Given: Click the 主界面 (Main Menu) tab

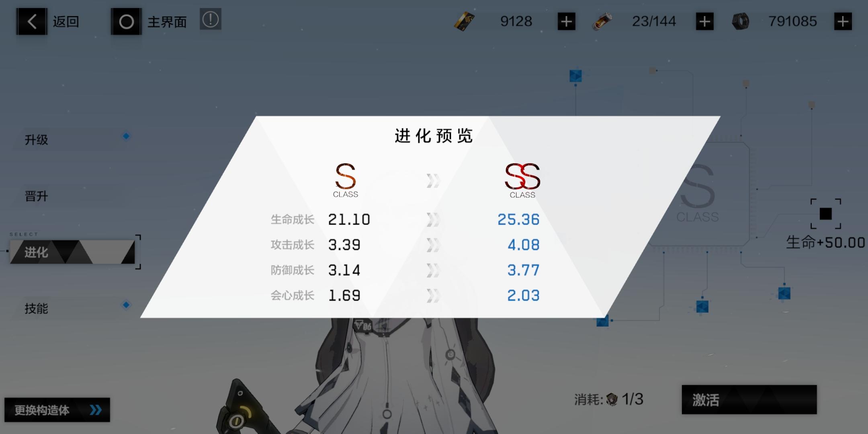Looking at the screenshot, I should [x=150, y=20].
